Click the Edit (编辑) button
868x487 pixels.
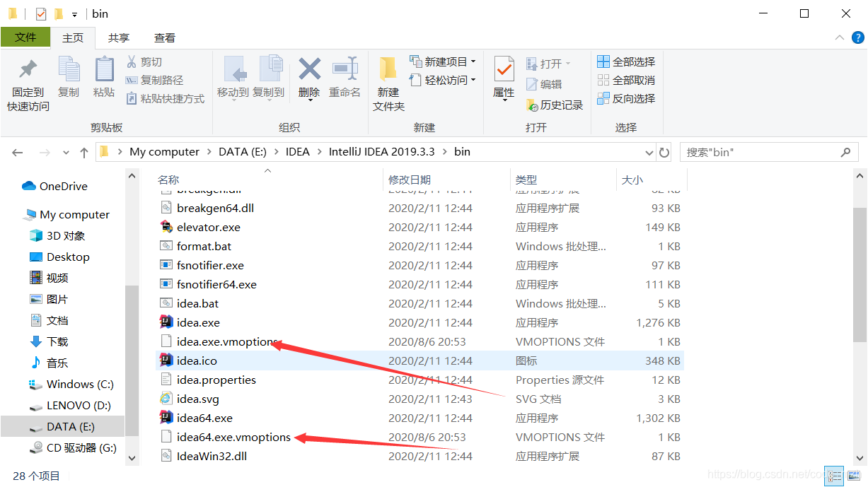coord(544,84)
